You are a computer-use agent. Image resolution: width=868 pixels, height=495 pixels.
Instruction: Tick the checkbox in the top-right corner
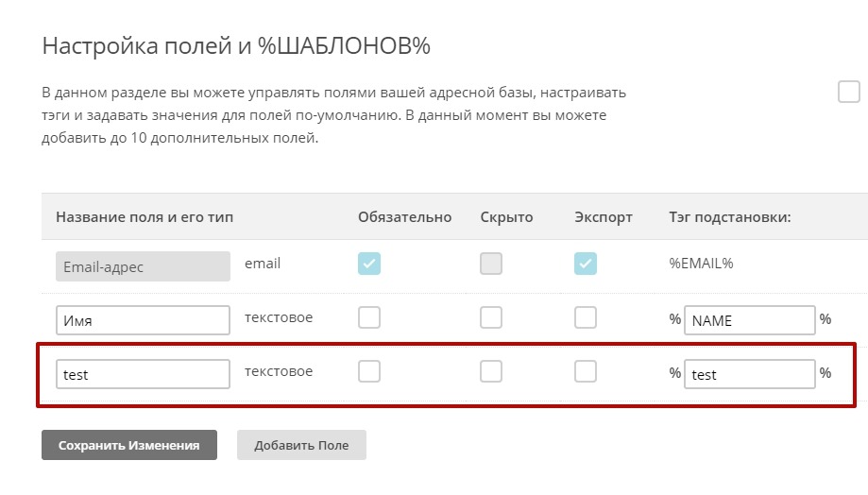coord(849,92)
